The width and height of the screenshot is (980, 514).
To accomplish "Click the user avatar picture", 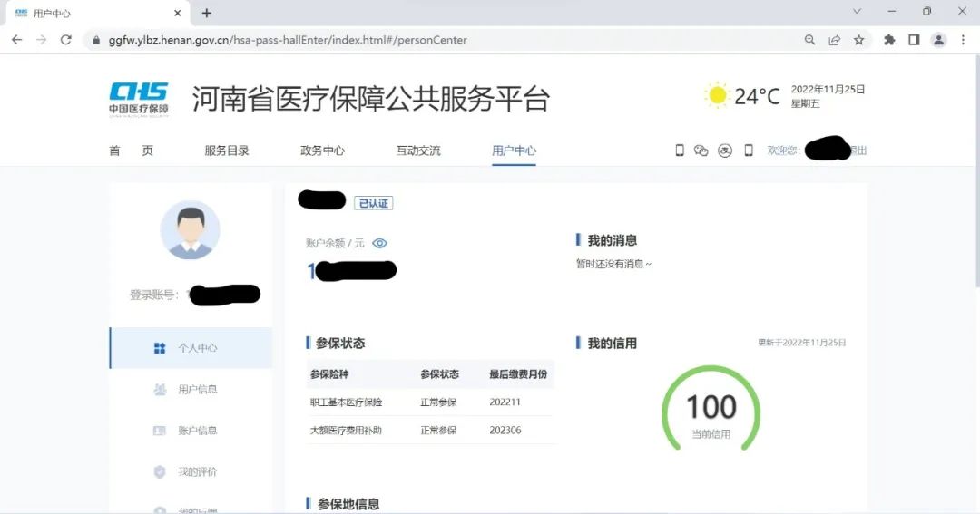I will pyautogui.click(x=190, y=230).
